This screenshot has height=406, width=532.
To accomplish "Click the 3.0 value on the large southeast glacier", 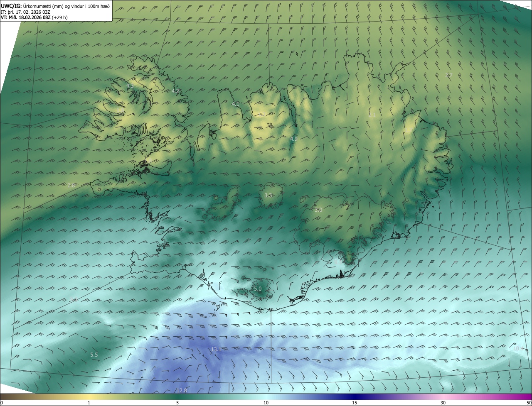I will tap(318, 210).
